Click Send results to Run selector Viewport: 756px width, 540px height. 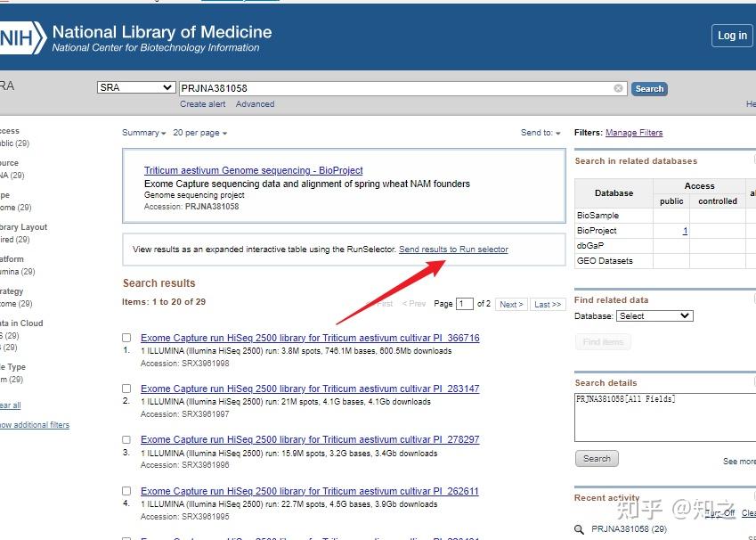point(453,250)
